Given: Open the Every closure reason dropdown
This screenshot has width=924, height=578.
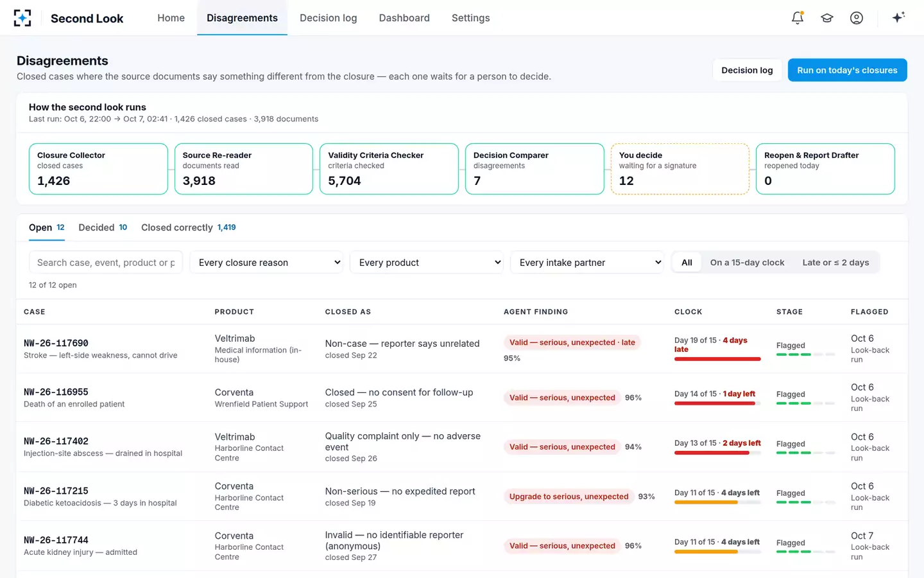Looking at the screenshot, I should (x=266, y=262).
